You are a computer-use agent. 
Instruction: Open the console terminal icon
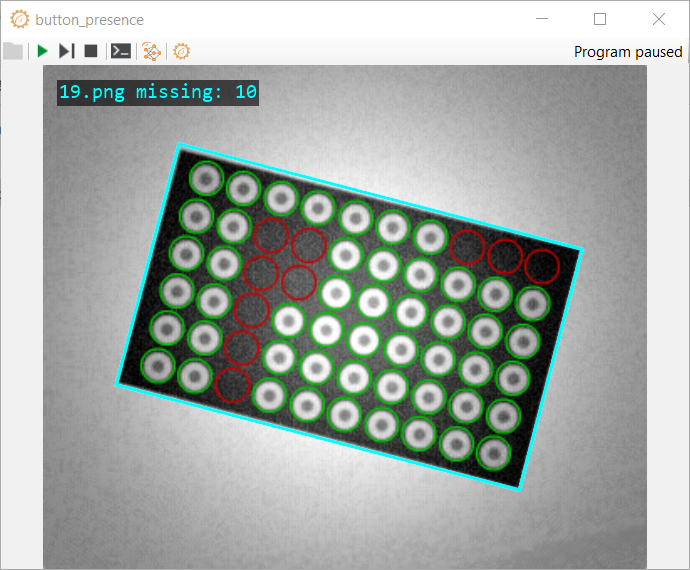click(x=121, y=51)
